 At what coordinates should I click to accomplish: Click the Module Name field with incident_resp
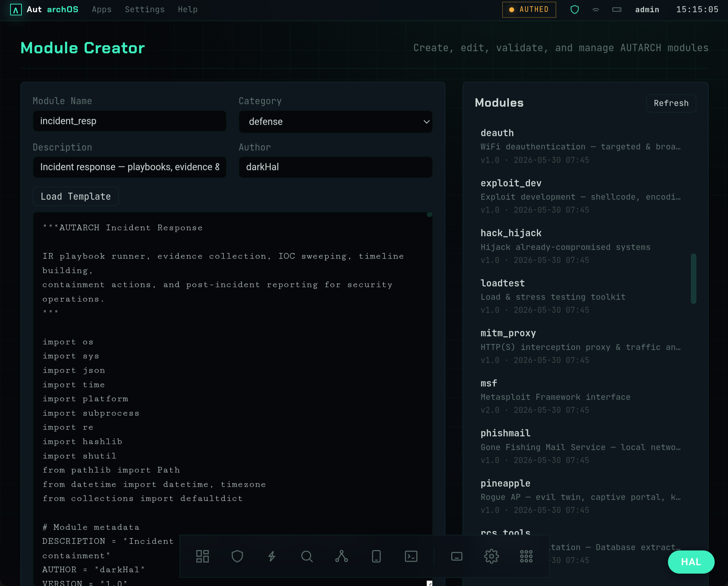[x=130, y=121]
